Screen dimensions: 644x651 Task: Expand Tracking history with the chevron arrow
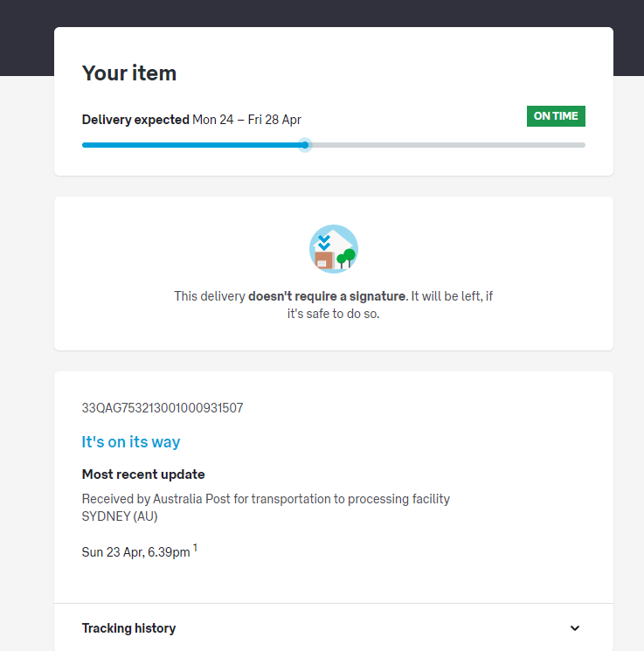click(574, 628)
